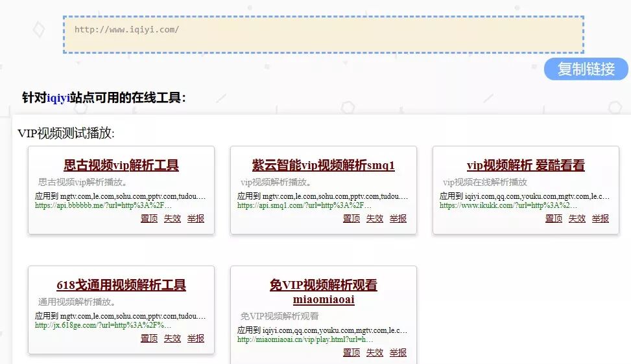Click the api.bbbbbb.me green URL
Image resolution: width=631 pixels, height=364 pixels.
point(103,205)
